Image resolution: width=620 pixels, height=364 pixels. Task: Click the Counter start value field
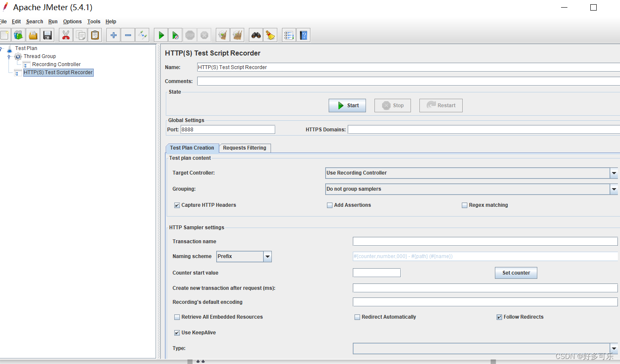click(x=377, y=273)
